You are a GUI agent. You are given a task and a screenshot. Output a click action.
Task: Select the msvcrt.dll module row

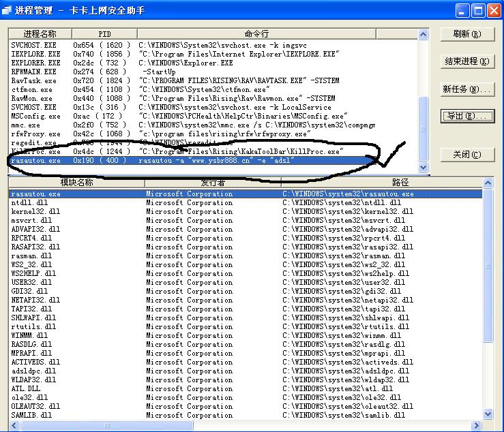point(246,220)
